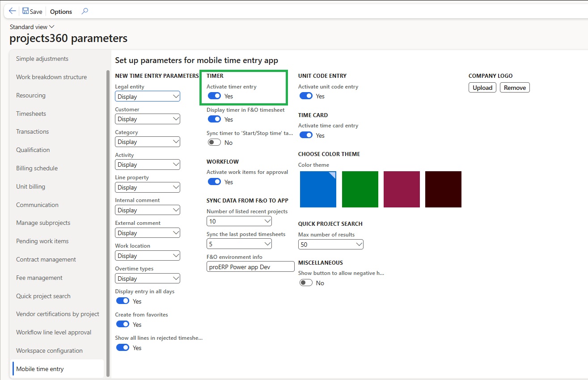Click the Upload company logo button
The width and height of the screenshot is (588, 380).
tap(482, 88)
